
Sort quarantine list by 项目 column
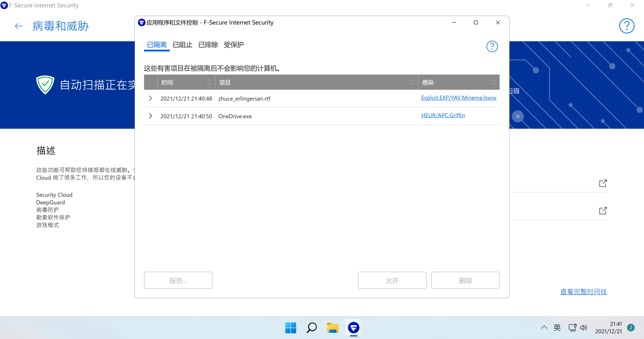click(317, 82)
